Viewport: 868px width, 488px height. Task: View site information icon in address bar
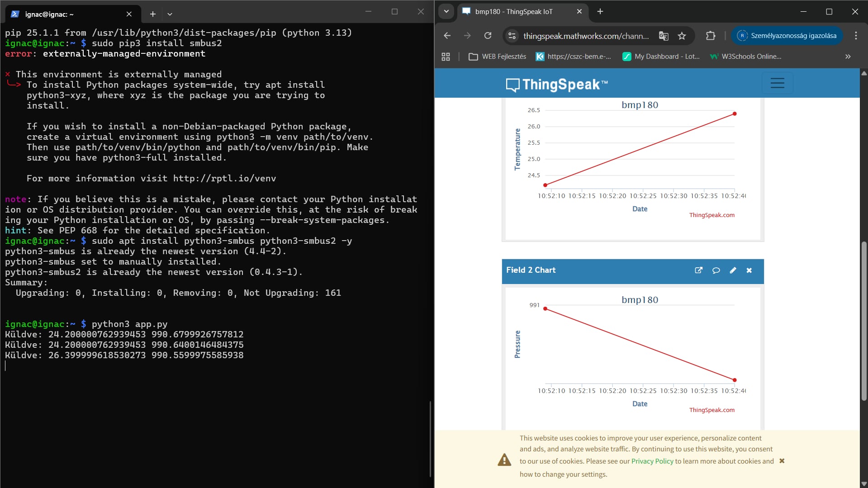(x=512, y=36)
